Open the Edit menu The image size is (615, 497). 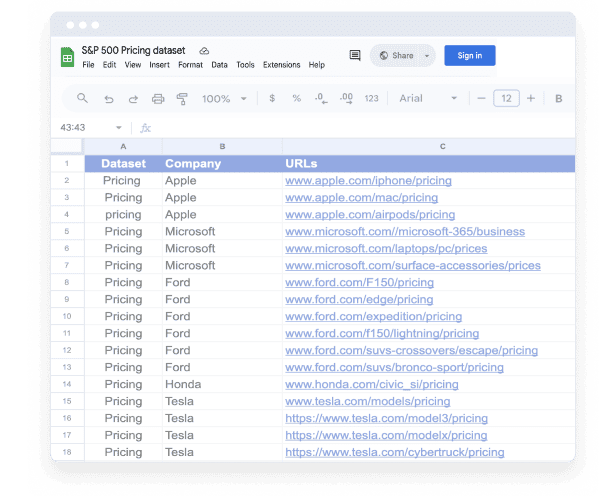[x=109, y=65]
